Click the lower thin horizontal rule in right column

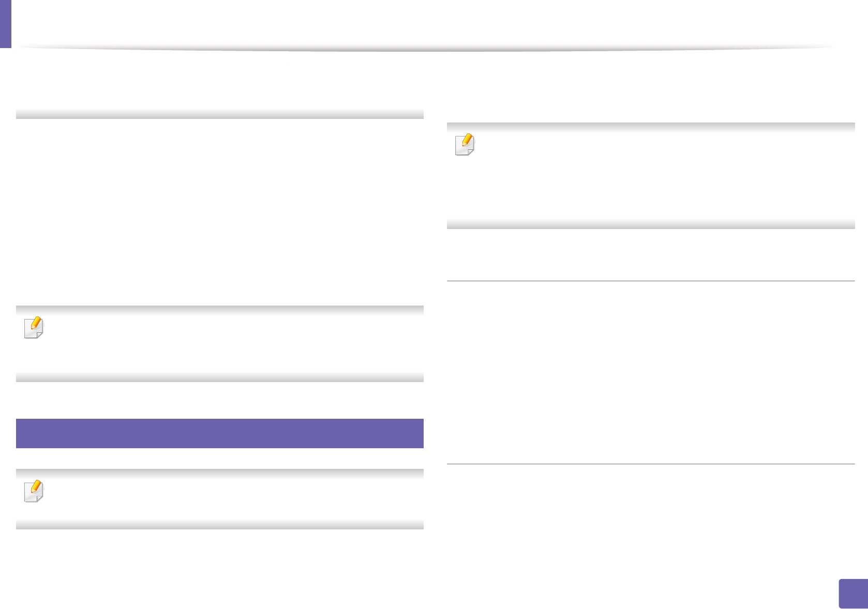point(650,464)
